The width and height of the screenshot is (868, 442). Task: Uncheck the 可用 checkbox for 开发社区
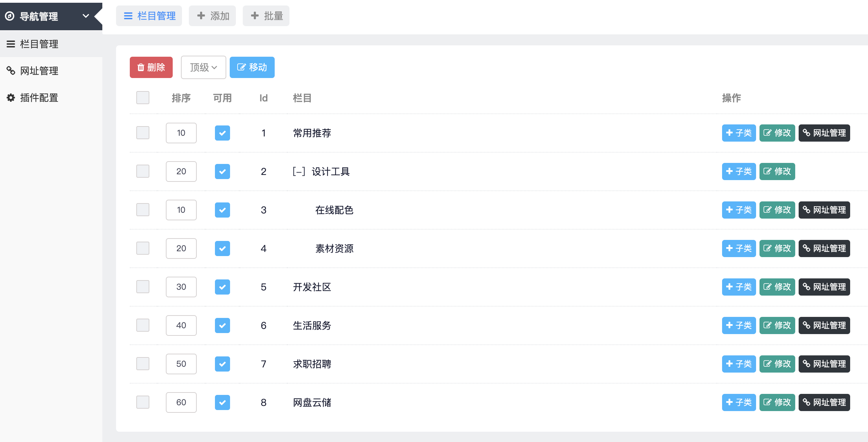tap(222, 287)
